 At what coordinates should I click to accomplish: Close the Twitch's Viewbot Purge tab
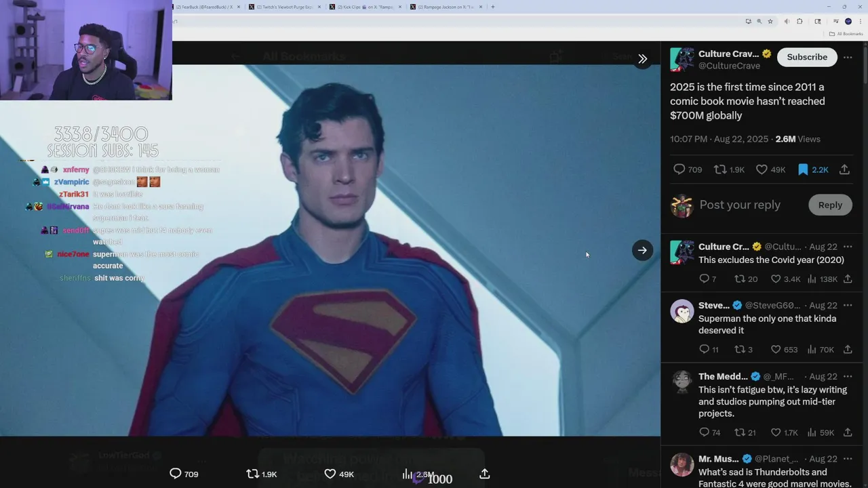[x=318, y=7]
